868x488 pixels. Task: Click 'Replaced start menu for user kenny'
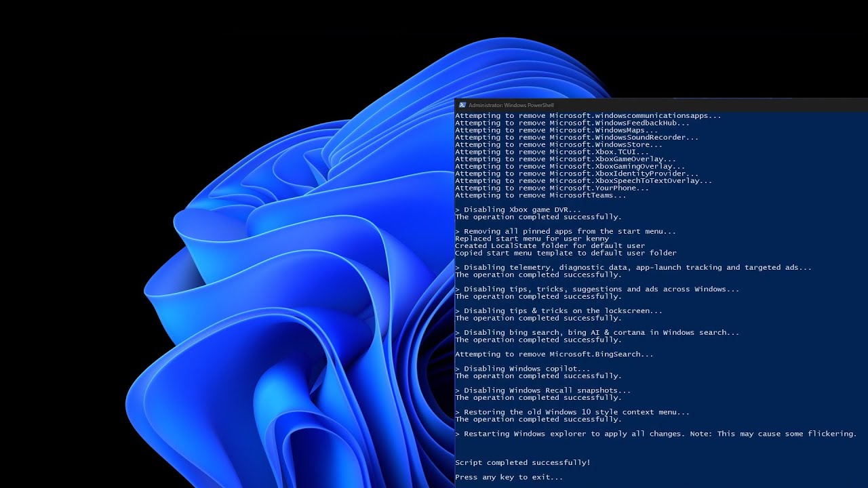coord(532,239)
